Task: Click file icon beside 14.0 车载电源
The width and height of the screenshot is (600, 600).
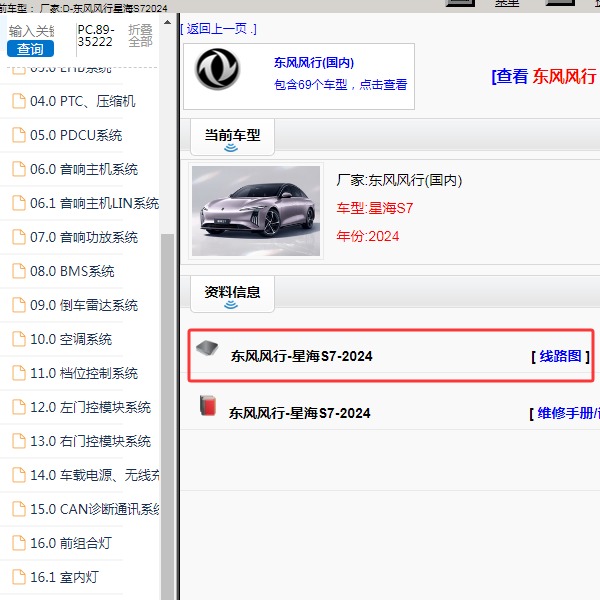Action: click(19, 475)
